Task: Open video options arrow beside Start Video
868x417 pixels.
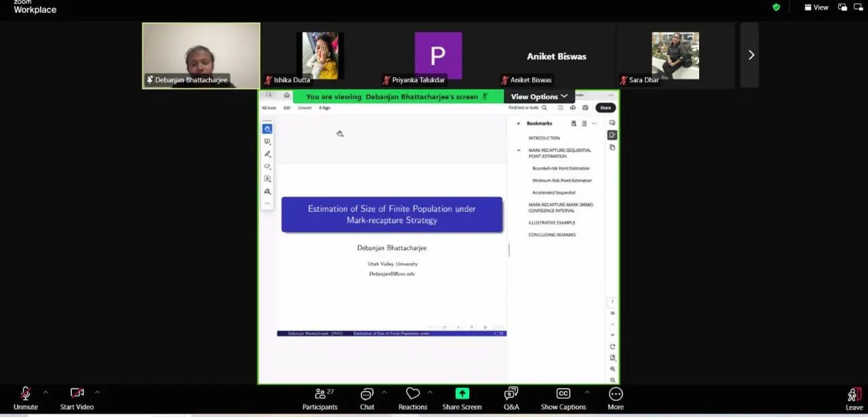Action: [97, 392]
